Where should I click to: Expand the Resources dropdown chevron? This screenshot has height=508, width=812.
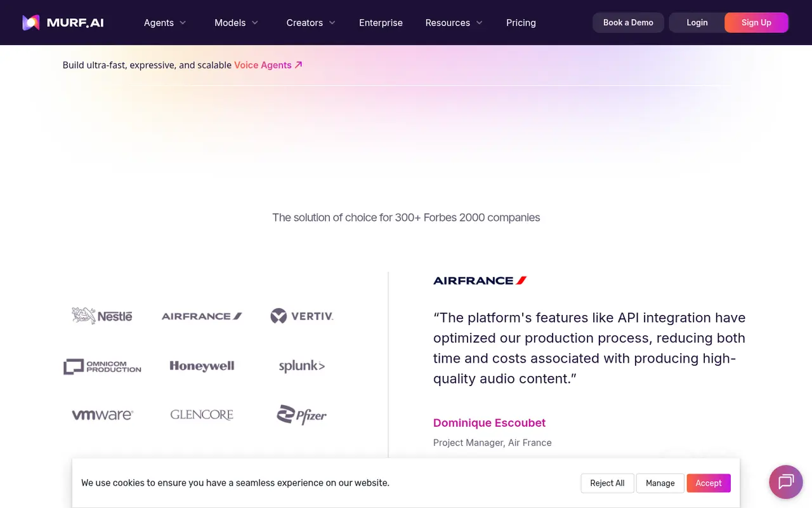pos(480,23)
